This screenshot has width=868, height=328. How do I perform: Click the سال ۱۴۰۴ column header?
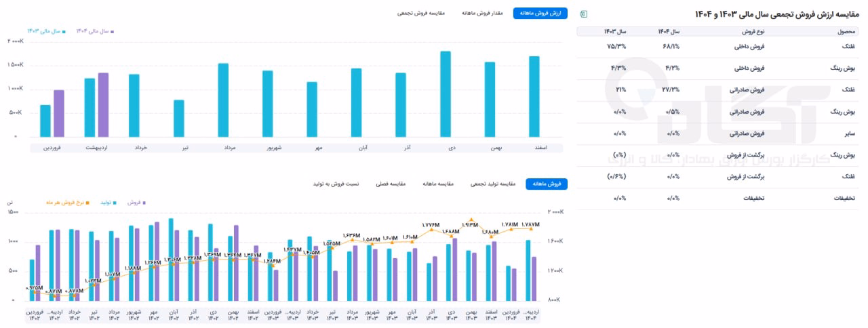[669, 31]
